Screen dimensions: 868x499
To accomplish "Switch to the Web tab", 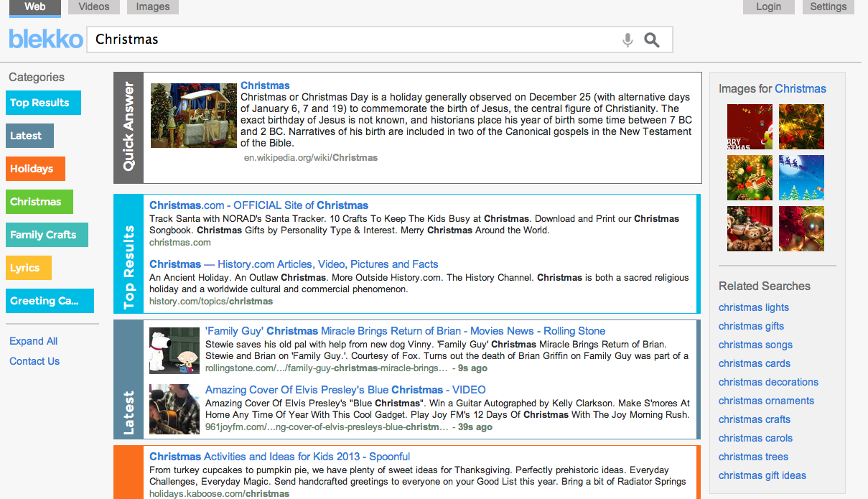I will click(34, 7).
